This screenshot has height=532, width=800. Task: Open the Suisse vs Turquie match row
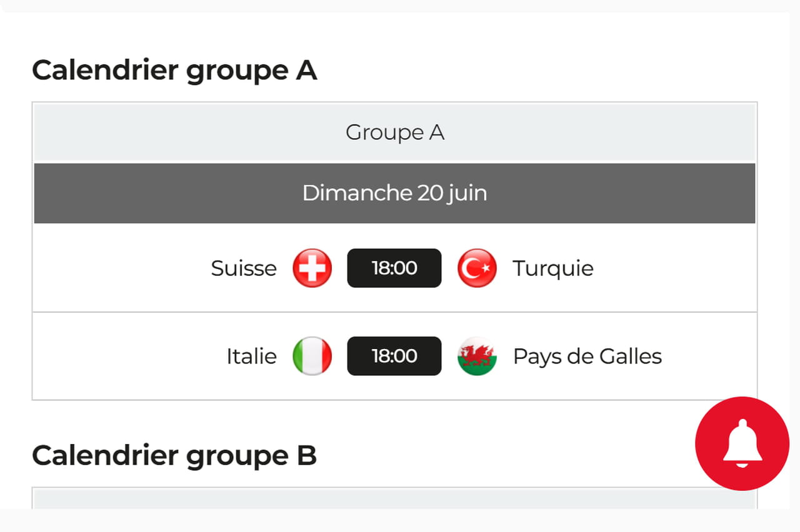click(x=394, y=268)
